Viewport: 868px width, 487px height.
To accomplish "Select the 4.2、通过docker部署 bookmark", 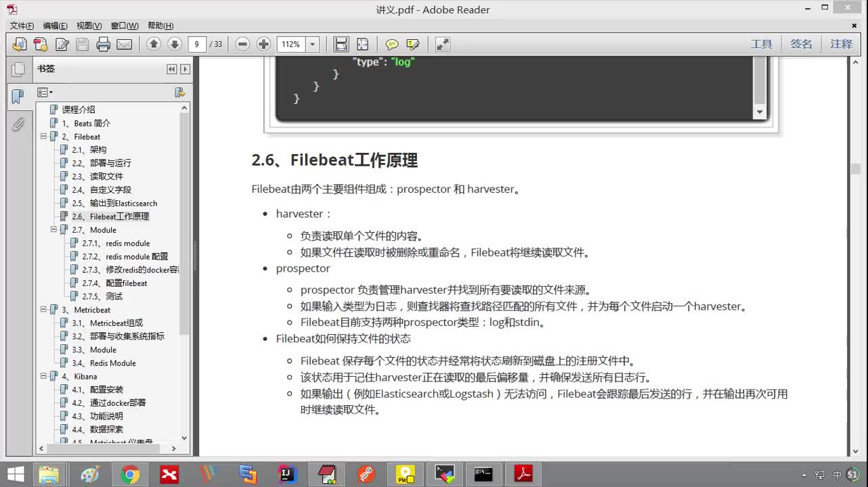I will point(109,403).
